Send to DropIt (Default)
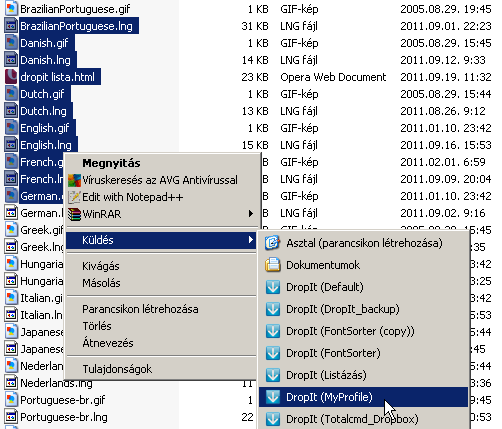 click(x=364, y=287)
